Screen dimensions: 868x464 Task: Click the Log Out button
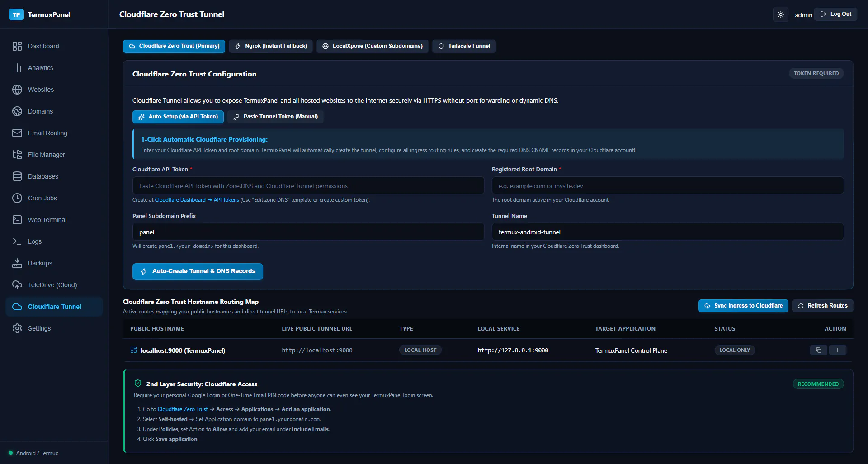coord(835,14)
